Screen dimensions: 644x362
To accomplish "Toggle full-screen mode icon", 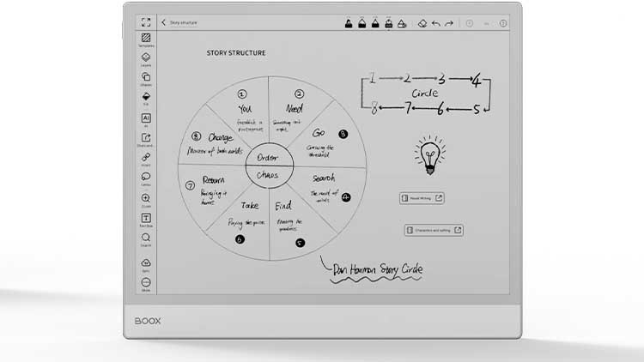I will pyautogui.click(x=146, y=22).
